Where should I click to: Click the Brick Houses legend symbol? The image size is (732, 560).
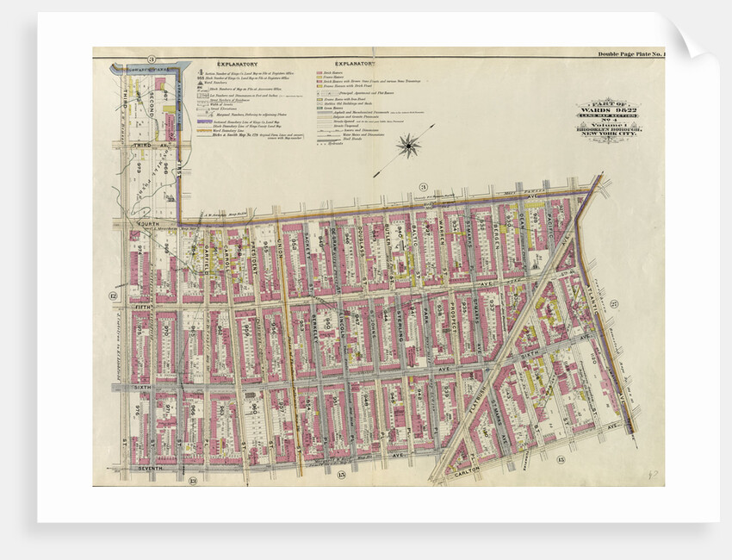318,72
